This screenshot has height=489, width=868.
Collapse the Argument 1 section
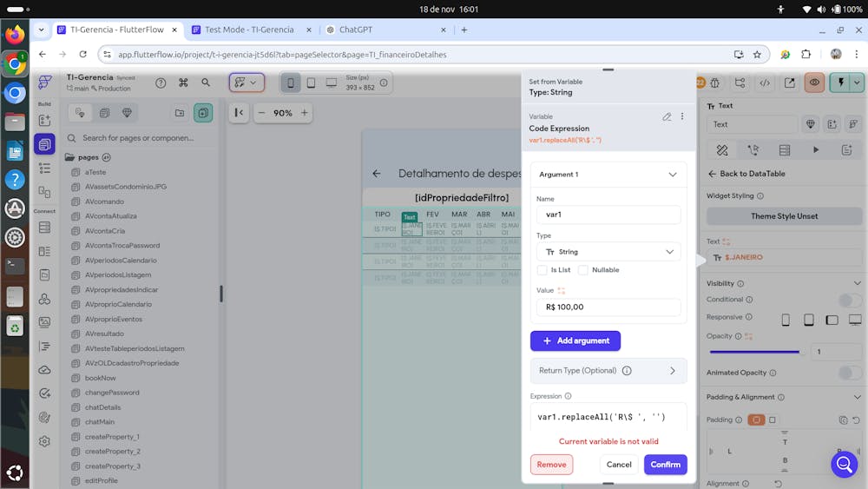(673, 175)
